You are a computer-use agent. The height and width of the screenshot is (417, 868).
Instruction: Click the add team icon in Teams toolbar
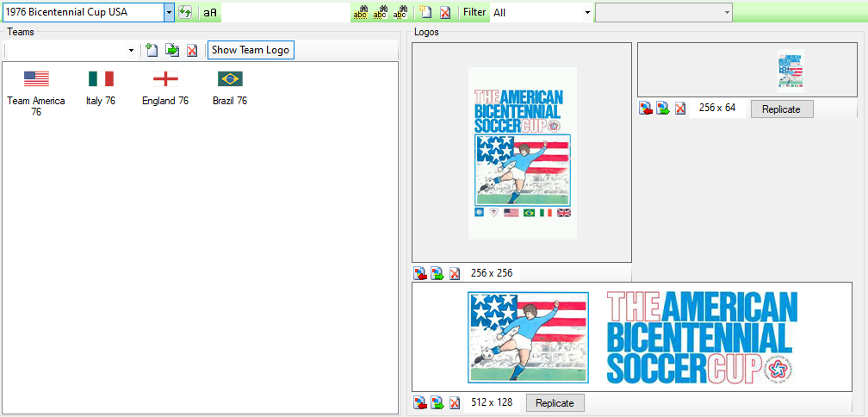pyautogui.click(x=152, y=50)
